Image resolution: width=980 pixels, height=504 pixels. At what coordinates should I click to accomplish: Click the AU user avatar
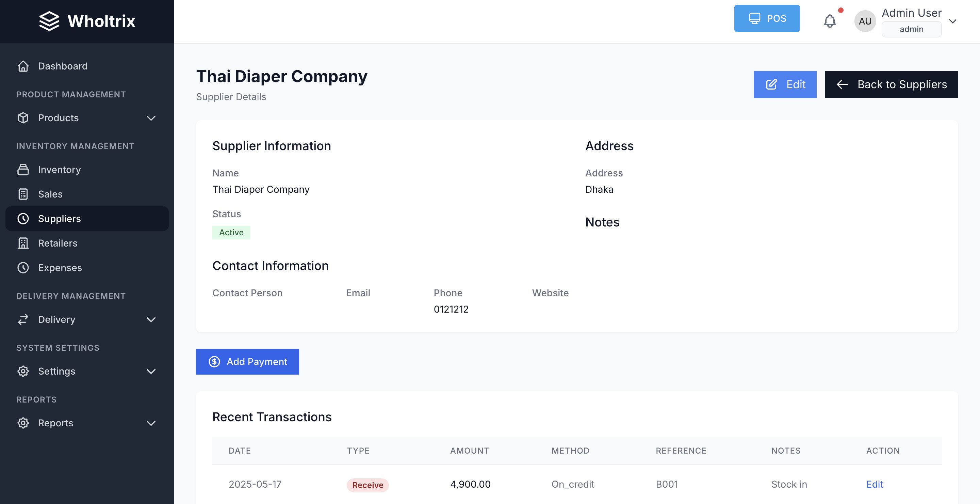point(865,21)
